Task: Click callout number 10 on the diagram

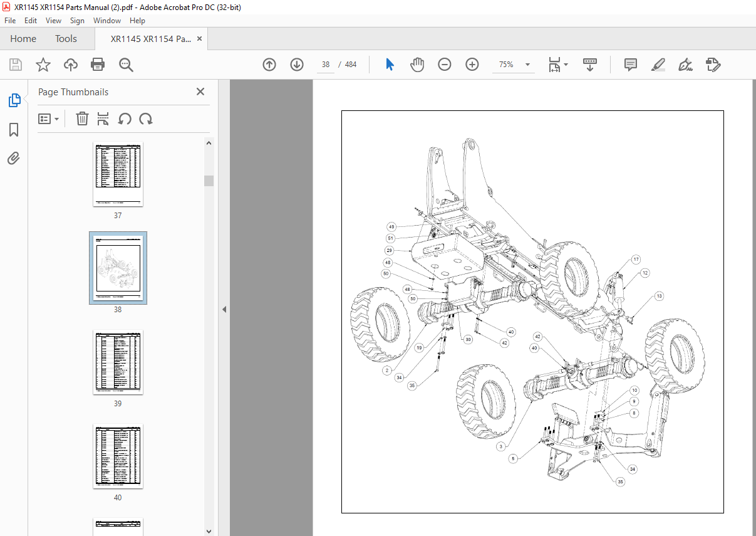Action: 634,391
